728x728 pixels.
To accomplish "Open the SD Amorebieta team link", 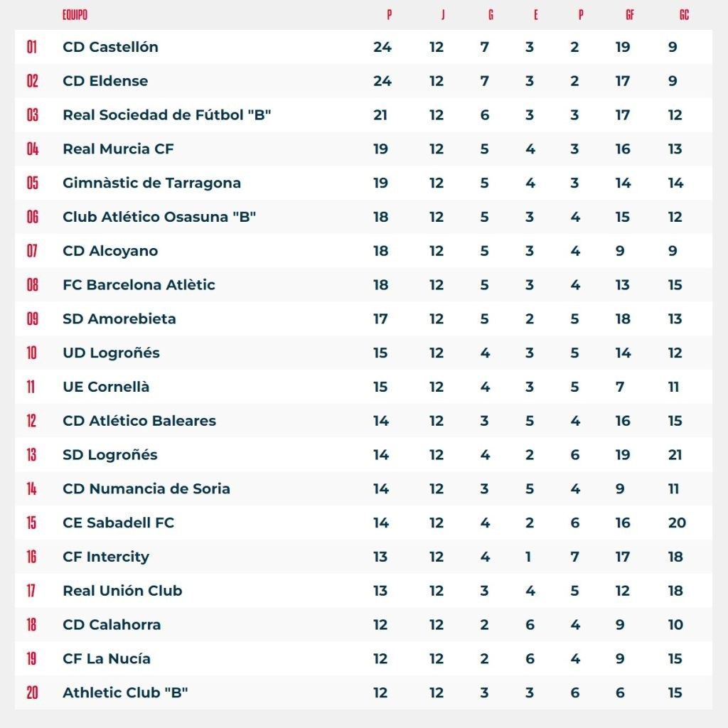I will point(119,319).
